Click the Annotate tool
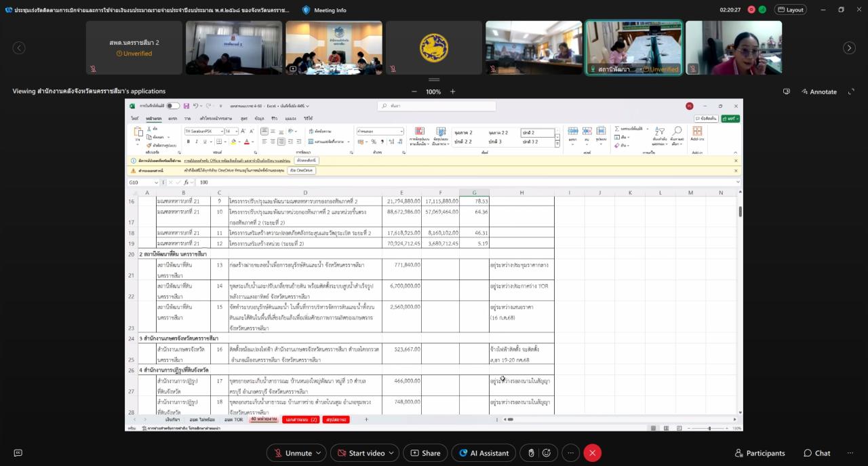868x466 pixels. 818,92
